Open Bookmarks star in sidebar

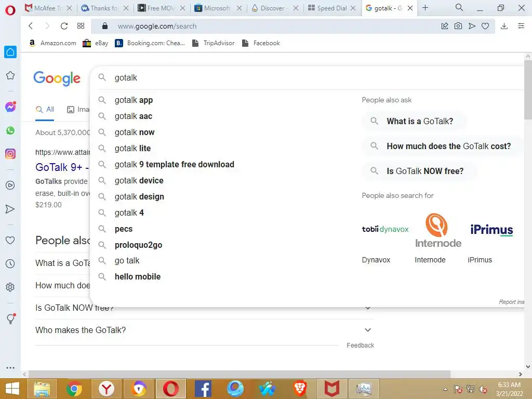click(x=10, y=75)
